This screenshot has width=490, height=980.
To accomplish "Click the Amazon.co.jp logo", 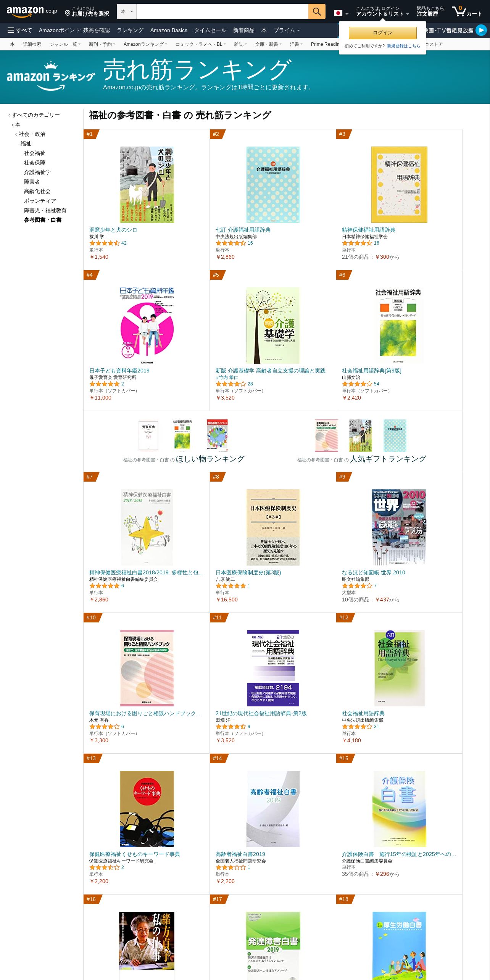I will [32, 11].
